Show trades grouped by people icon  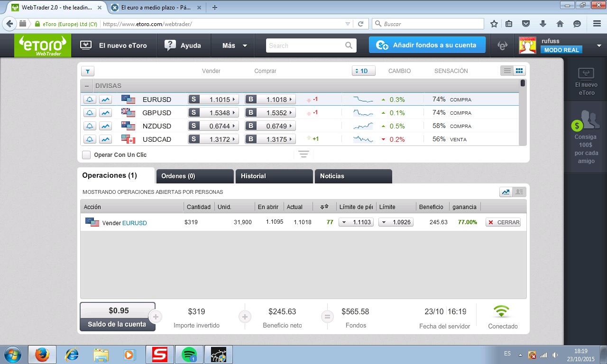point(519,192)
